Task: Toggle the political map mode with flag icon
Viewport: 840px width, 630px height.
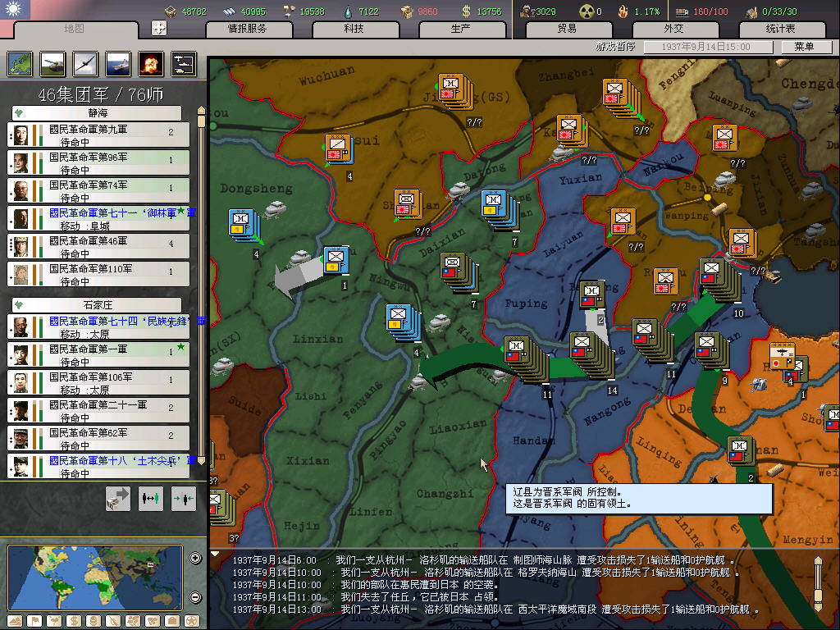Action: click(x=35, y=620)
